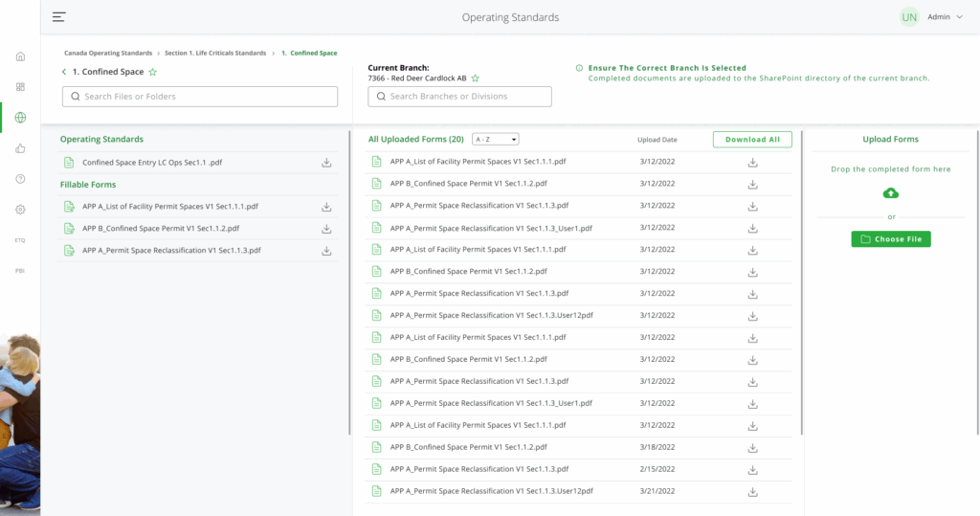Open the help question mark icon

coord(20,179)
